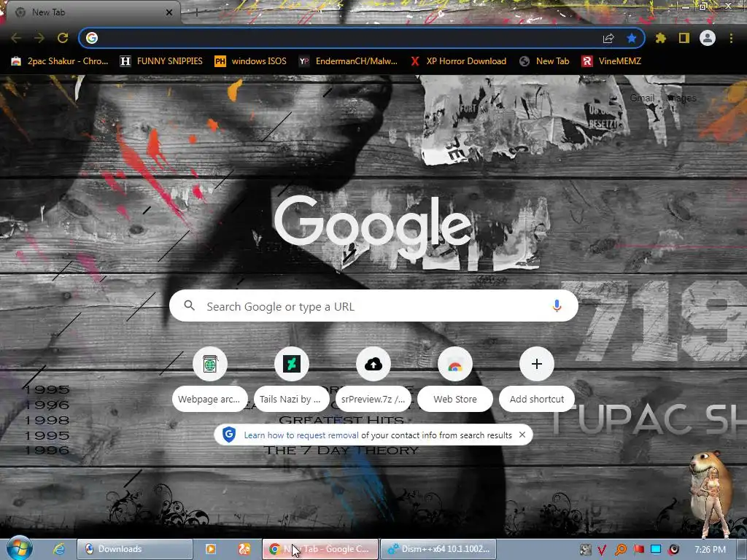Open Chrome three-dot menu
Image resolution: width=747 pixels, height=560 pixels.
coord(731,38)
